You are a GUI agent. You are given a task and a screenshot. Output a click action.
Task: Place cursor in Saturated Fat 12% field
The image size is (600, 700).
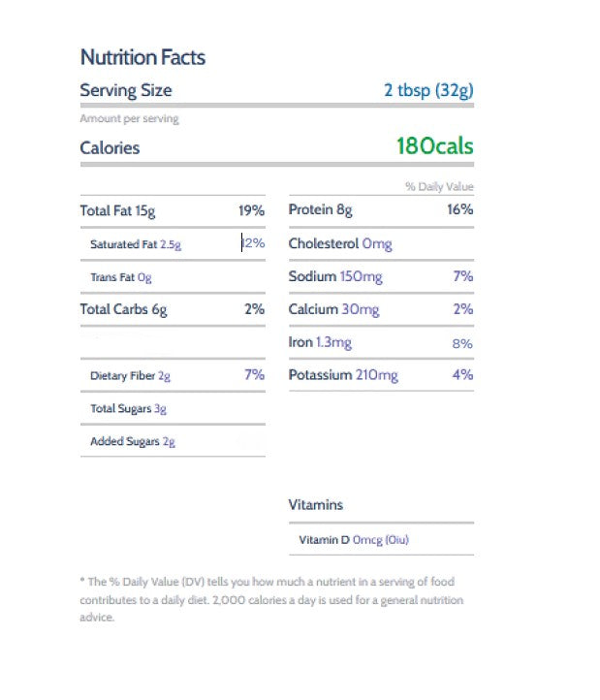point(253,243)
